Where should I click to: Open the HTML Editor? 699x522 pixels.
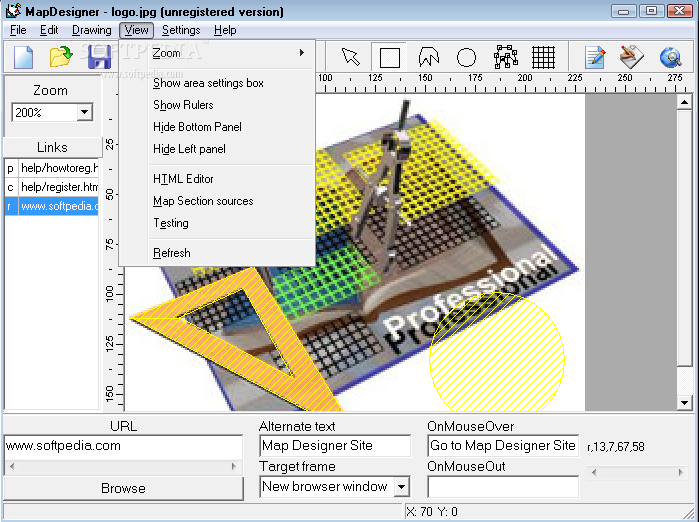coord(218,179)
